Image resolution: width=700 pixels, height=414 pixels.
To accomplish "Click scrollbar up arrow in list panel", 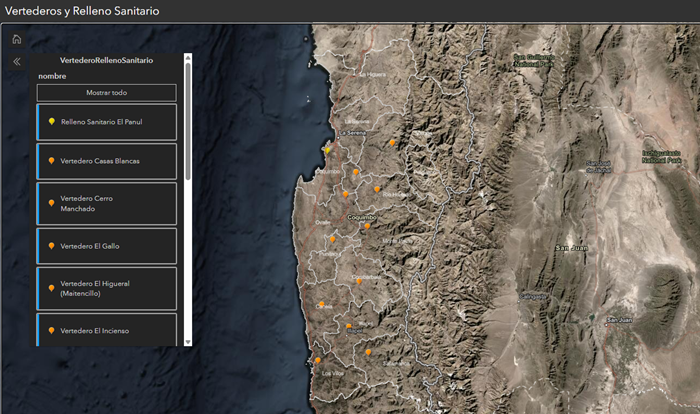I will click(x=188, y=57).
